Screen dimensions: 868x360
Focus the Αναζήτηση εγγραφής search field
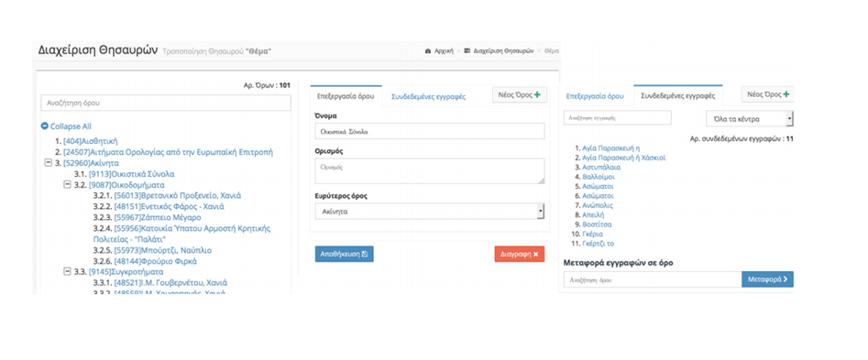[617, 118]
